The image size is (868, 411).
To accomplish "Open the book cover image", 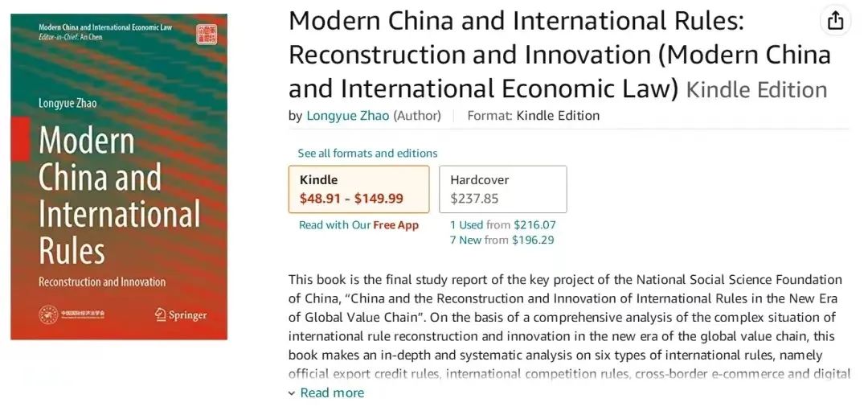I will [119, 177].
